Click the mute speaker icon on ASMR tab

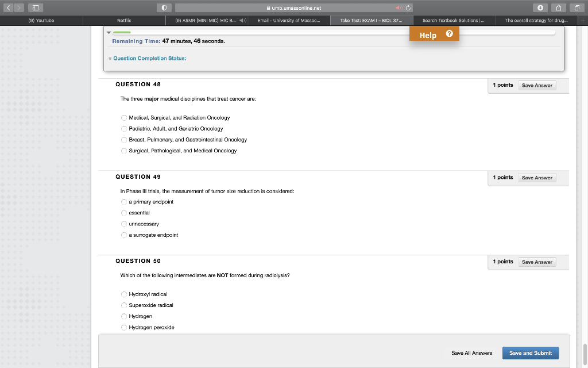241,19
